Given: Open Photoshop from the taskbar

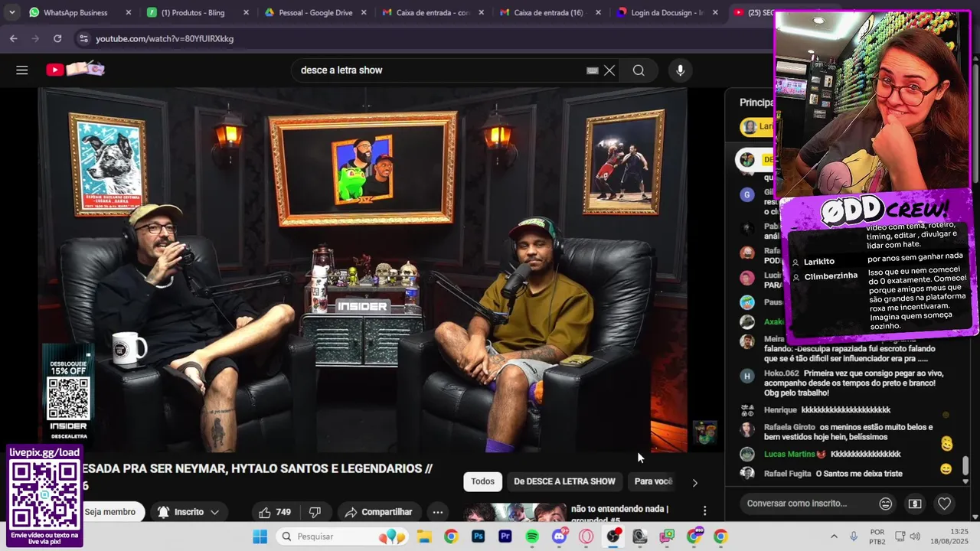Looking at the screenshot, I should (478, 536).
